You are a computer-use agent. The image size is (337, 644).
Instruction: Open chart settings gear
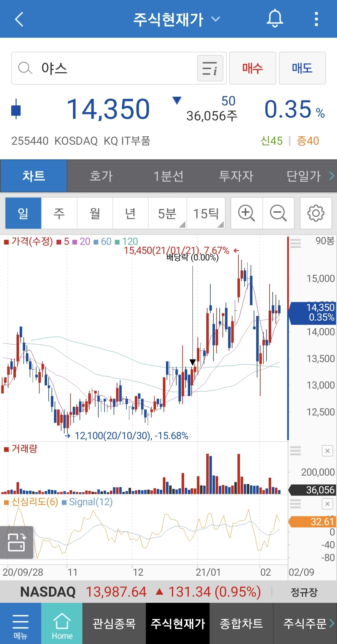point(316,213)
